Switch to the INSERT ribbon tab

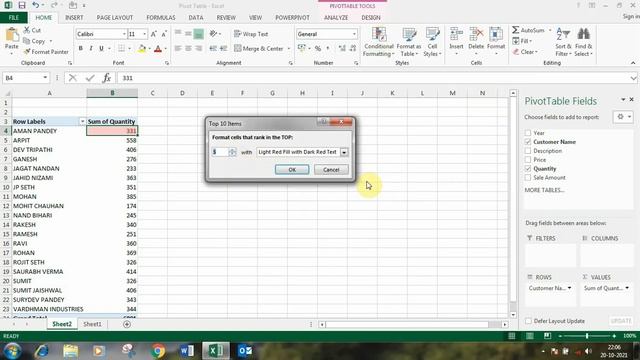pos(74,18)
